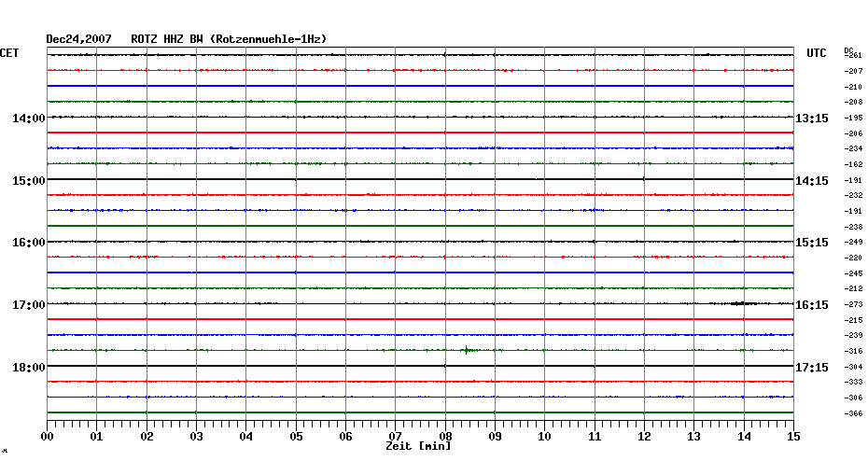
Task: Click the DC offset value -238
Action: coord(853,227)
